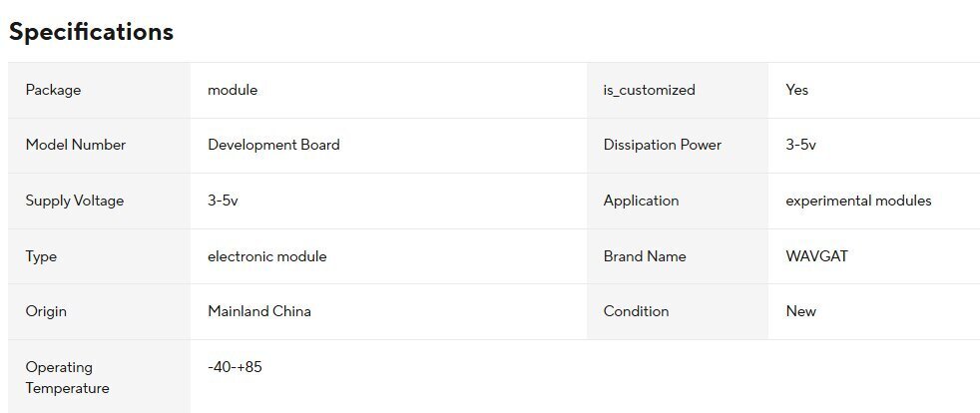Click the Operating Temperature -40-+85 value
This screenshot has height=413, width=980.
point(235,367)
